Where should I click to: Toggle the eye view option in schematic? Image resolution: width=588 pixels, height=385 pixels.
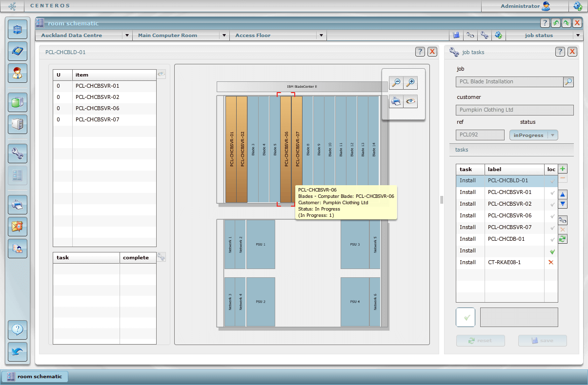(410, 101)
